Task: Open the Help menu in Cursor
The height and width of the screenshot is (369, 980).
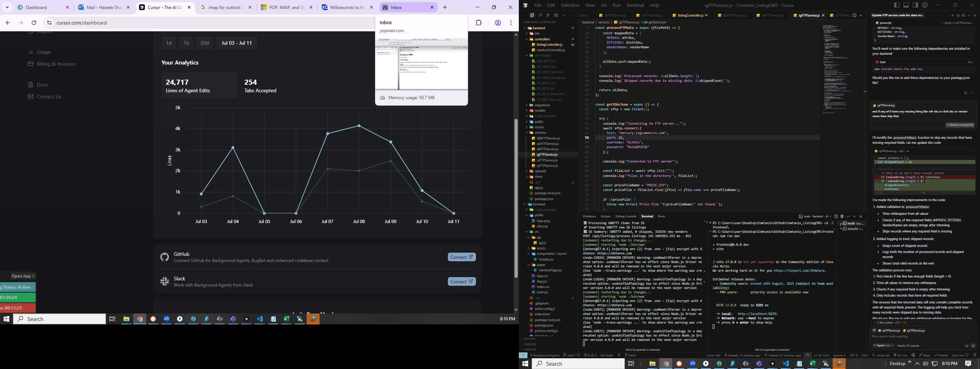Action: tap(654, 5)
